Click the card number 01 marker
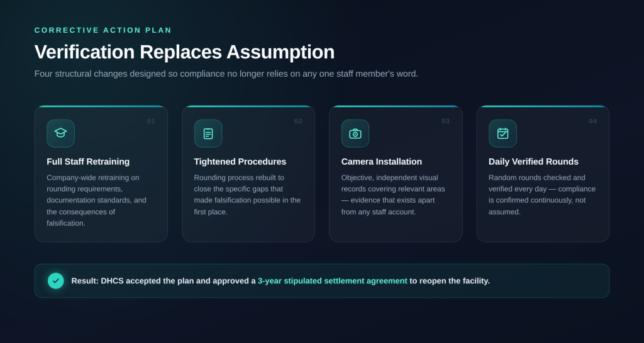 (x=151, y=121)
